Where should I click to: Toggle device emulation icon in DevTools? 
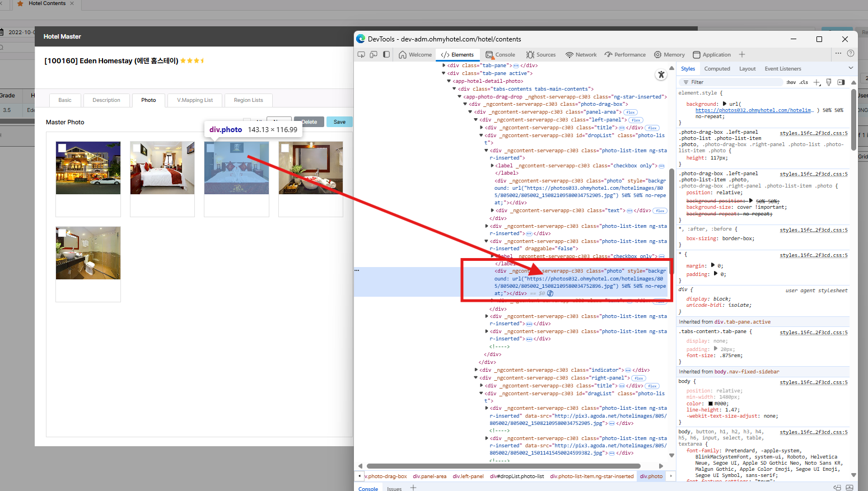tap(374, 54)
